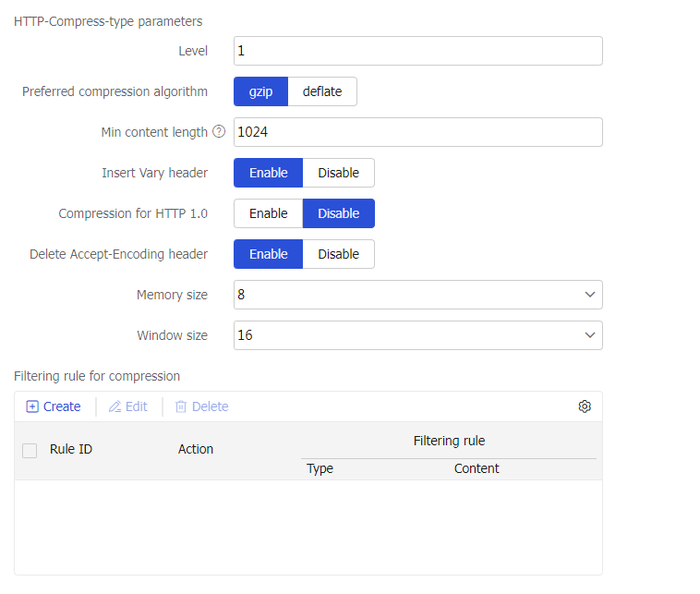This screenshot has width=700, height=594.
Task: Click the Create rule button
Action: click(x=54, y=406)
